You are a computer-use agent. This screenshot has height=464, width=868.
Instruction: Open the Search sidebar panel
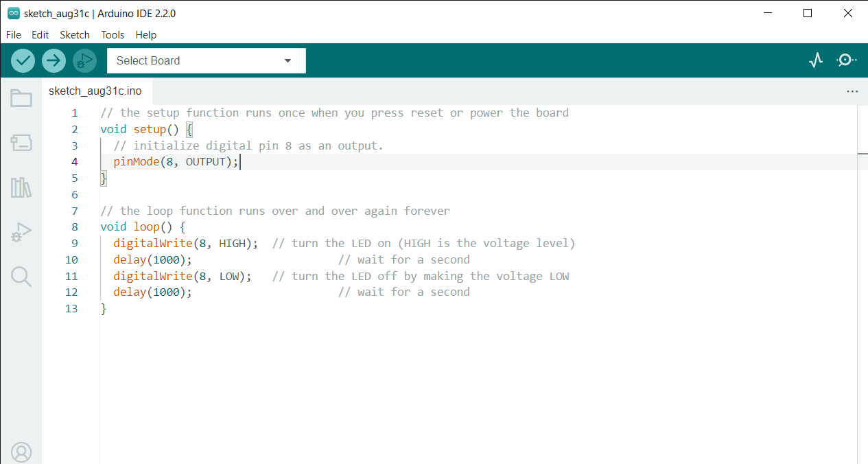[x=21, y=277]
